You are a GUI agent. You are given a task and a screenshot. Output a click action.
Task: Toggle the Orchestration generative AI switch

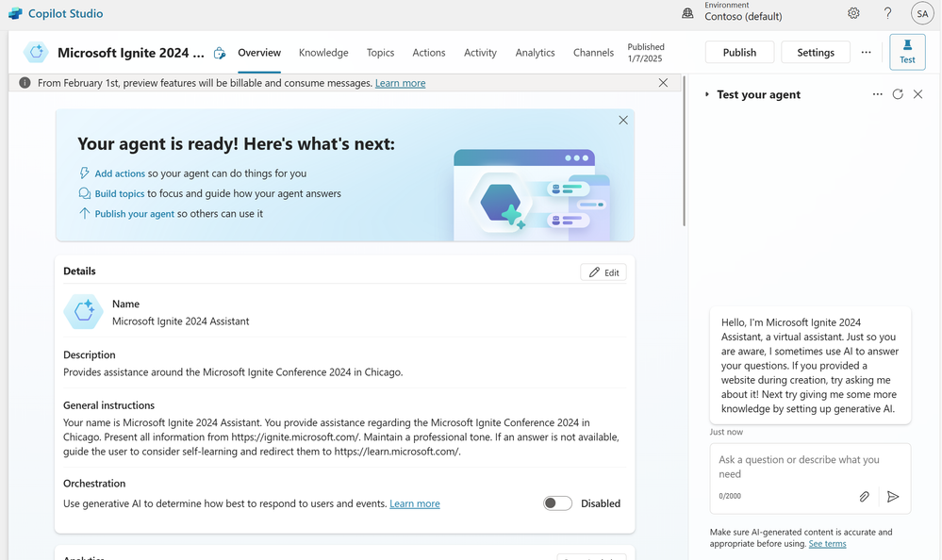(x=557, y=503)
